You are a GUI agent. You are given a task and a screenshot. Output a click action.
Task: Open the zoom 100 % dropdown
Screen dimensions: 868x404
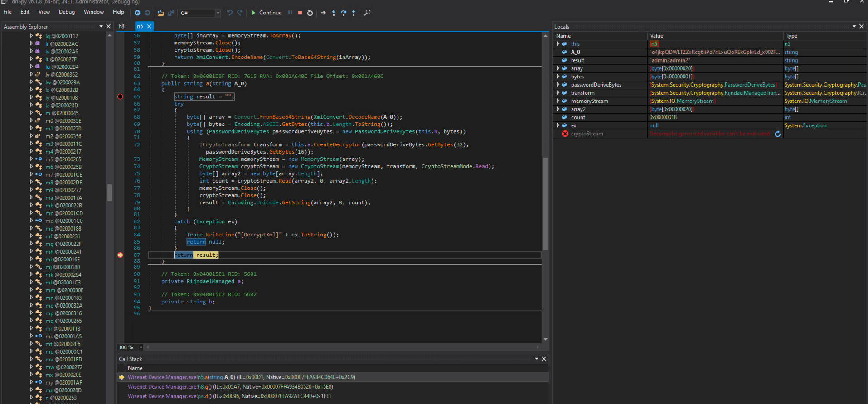tap(141, 347)
